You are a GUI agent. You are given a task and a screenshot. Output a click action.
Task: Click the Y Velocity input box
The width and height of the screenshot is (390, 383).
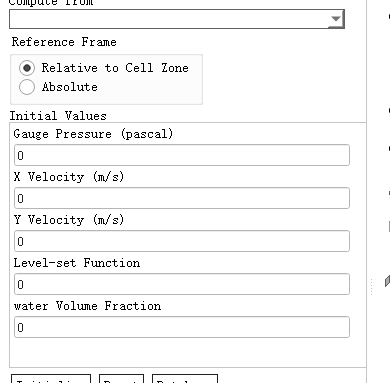[182, 241]
